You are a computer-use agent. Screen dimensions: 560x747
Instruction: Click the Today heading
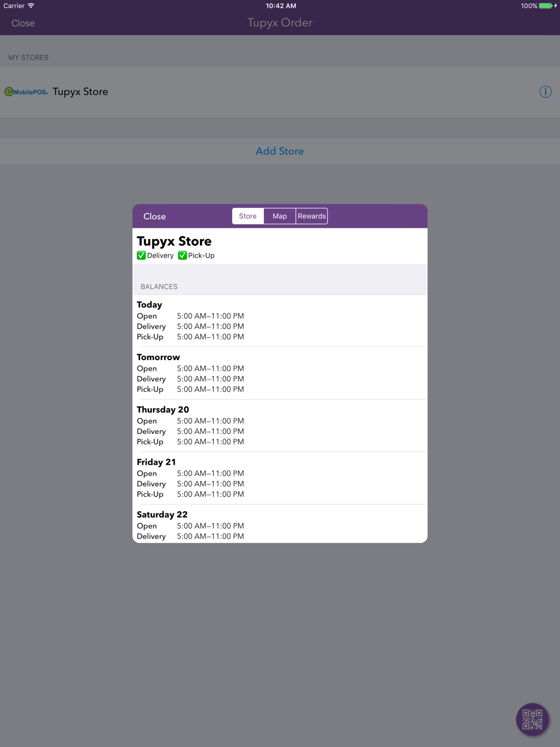(x=150, y=305)
